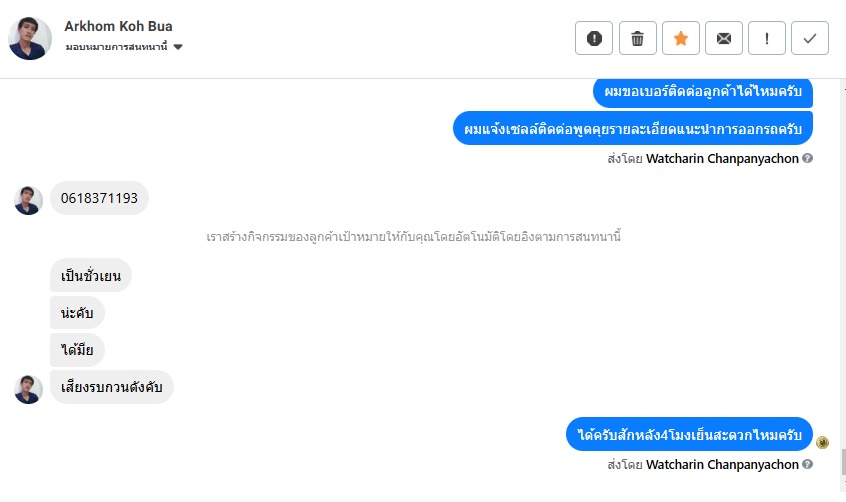The height and width of the screenshot is (502, 846).
Task: Click the exclamation mark priority button
Action: click(x=766, y=38)
